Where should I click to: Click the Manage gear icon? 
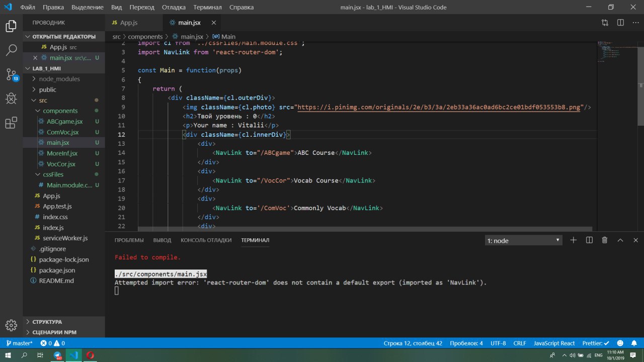click(x=11, y=325)
